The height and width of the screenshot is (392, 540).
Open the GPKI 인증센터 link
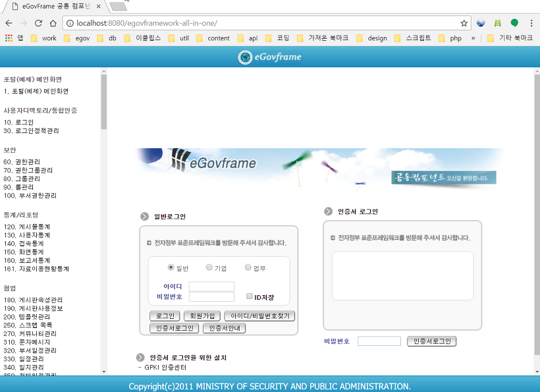click(165, 367)
